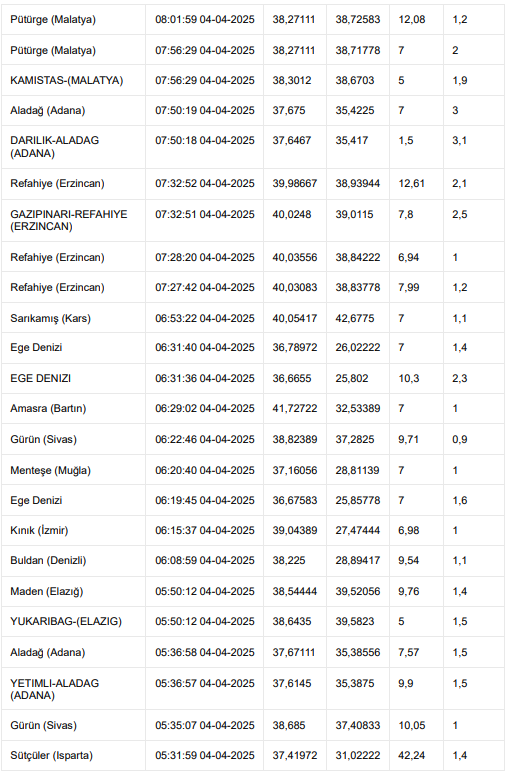Select the YETIMLI-ALADAG (ADANA) location cell
This screenshot has height=771, width=508.
pos(73,689)
